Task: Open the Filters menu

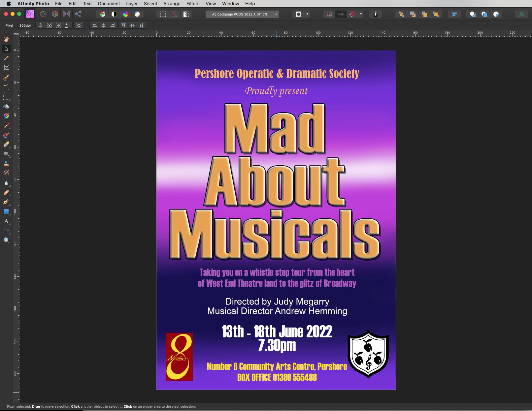Action: point(193,4)
